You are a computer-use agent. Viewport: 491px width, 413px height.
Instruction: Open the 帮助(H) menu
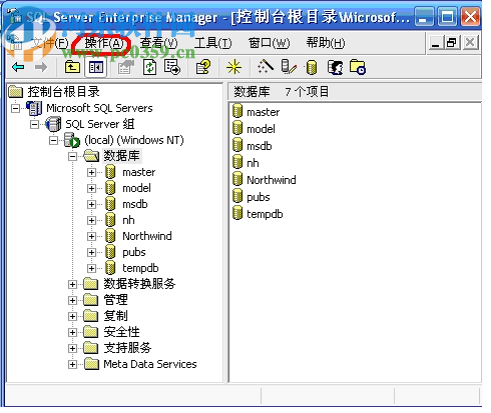point(326,43)
